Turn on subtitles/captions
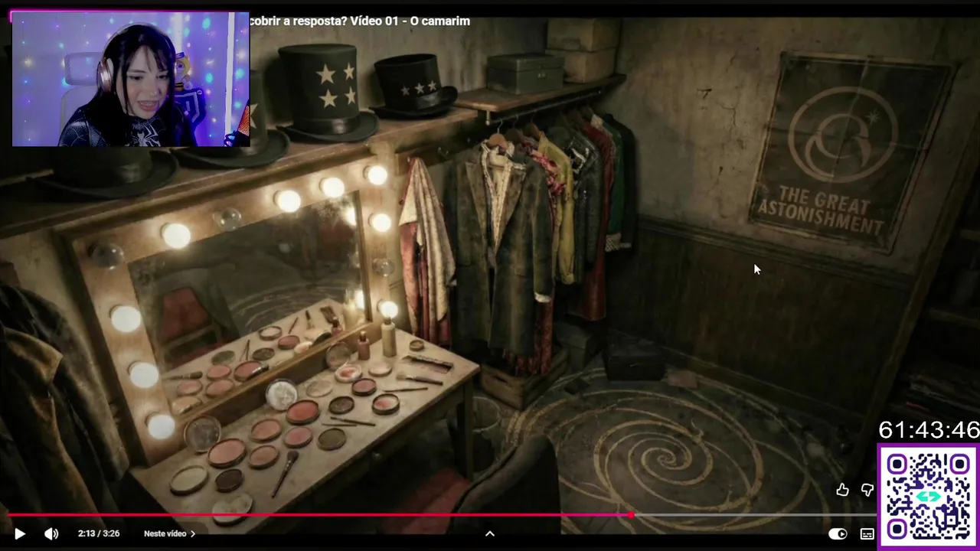The width and height of the screenshot is (980, 551). (867, 533)
